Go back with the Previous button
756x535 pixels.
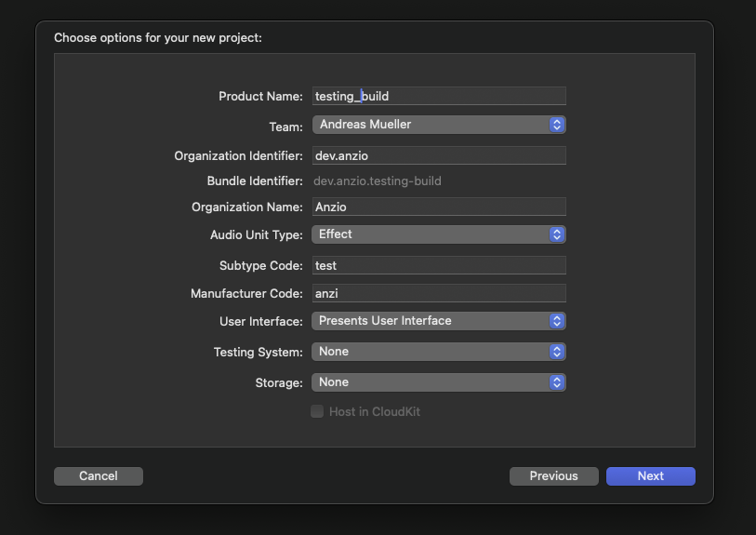(x=554, y=476)
